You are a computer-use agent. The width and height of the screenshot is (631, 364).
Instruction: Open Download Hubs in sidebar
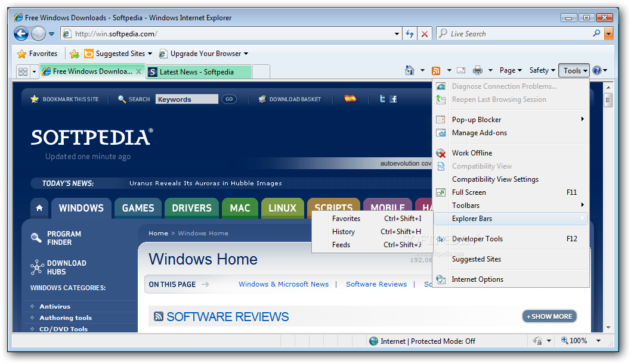[x=59, y=267]
